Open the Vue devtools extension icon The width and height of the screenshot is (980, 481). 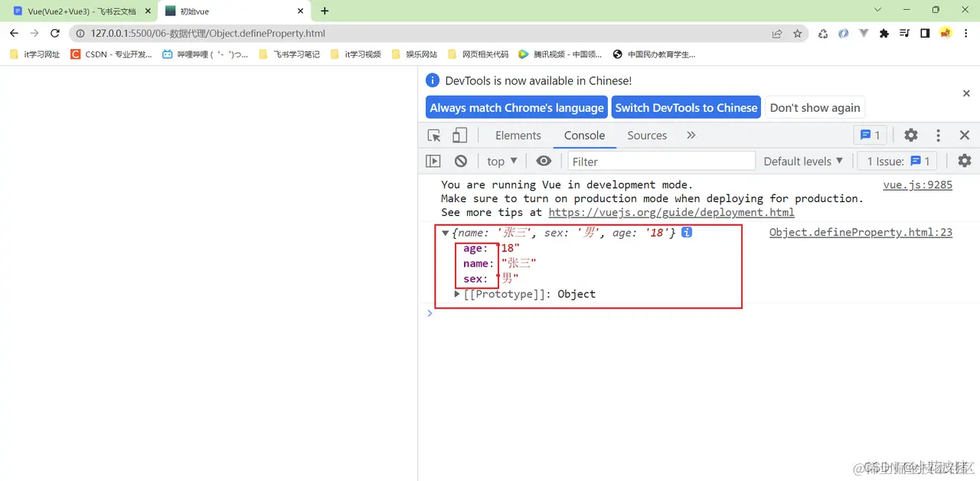tap(864, 34)
